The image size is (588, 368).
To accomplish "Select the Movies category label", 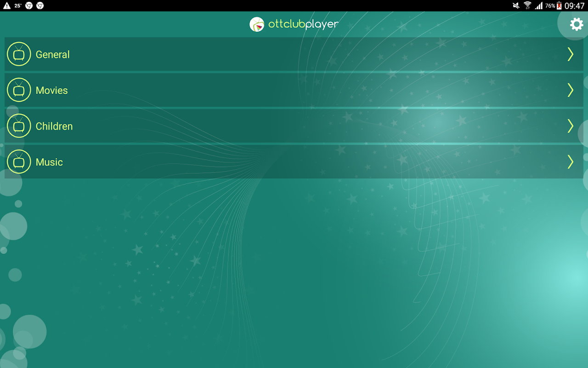I will click(x=52, y=90).
